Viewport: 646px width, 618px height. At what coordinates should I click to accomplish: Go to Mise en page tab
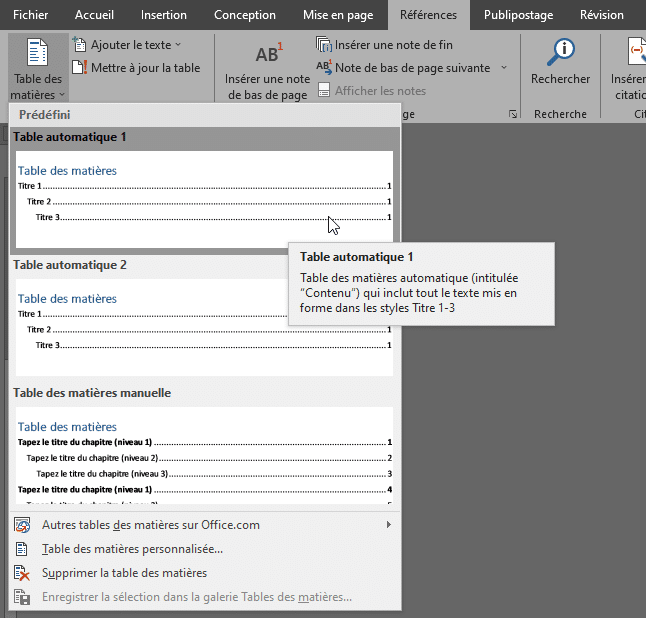[x=338, y=15]
